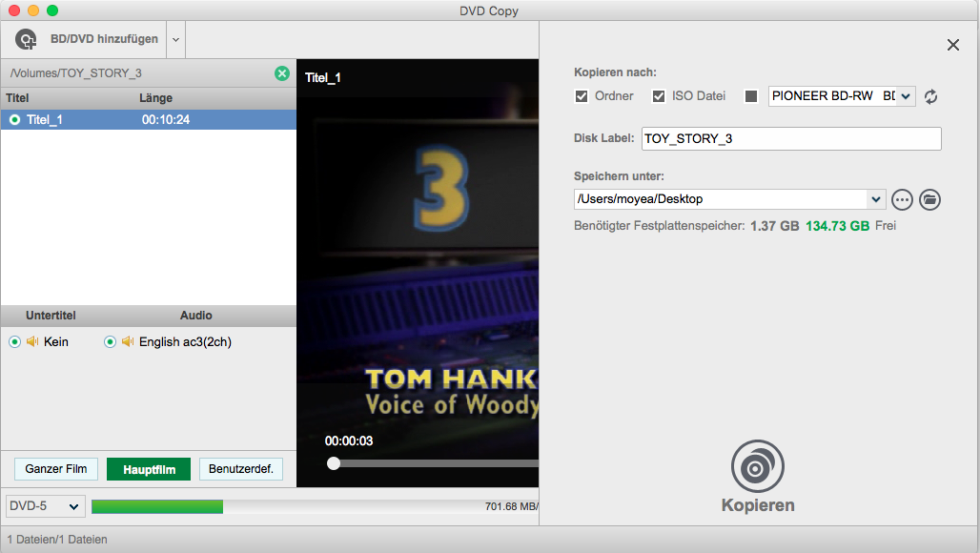Start copying with the Kopieren disc icon
980x553 pixels.
coord(757,466)
